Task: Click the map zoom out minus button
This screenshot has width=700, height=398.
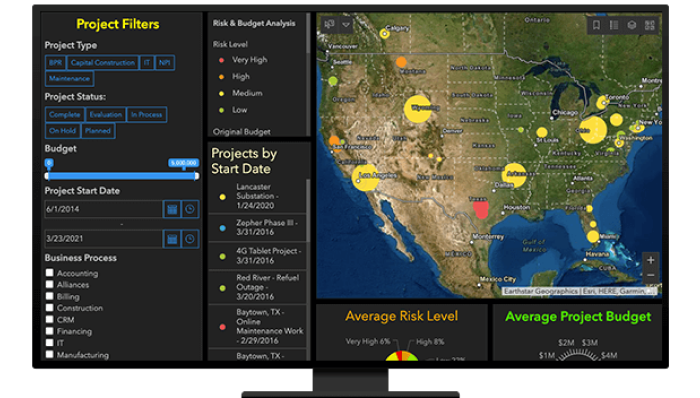Action: [650, 275]
